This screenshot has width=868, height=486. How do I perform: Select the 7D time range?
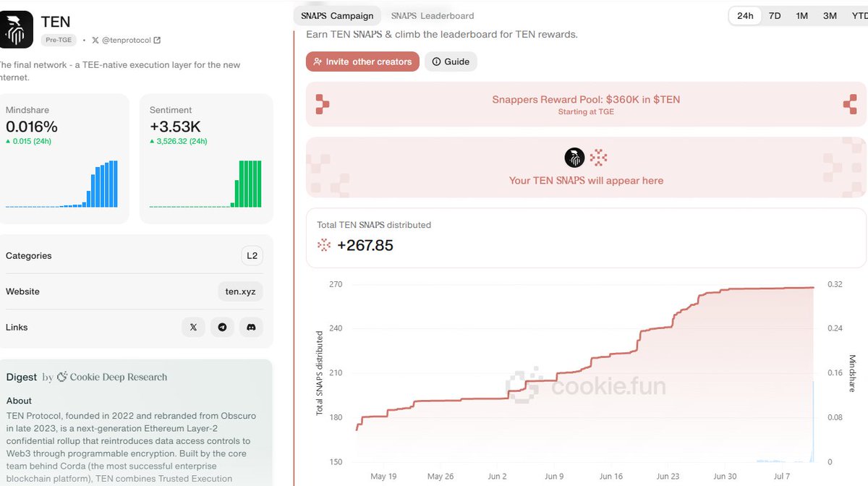click(775, 16)
